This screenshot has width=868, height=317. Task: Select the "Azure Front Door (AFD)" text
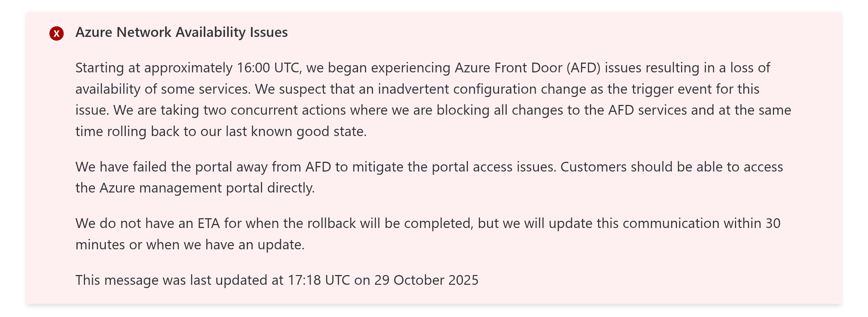(x=527, y=68)
